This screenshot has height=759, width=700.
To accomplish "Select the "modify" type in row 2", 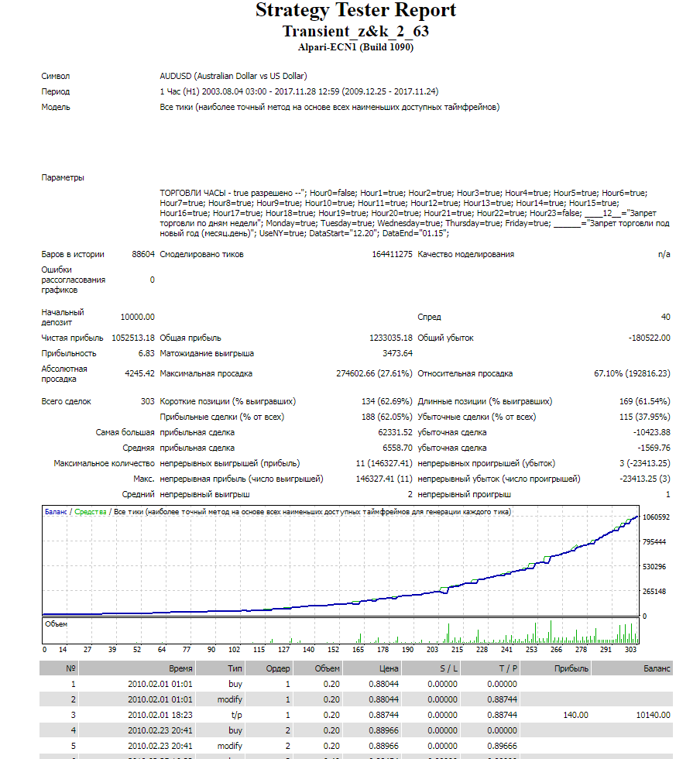I will point(230,699).
